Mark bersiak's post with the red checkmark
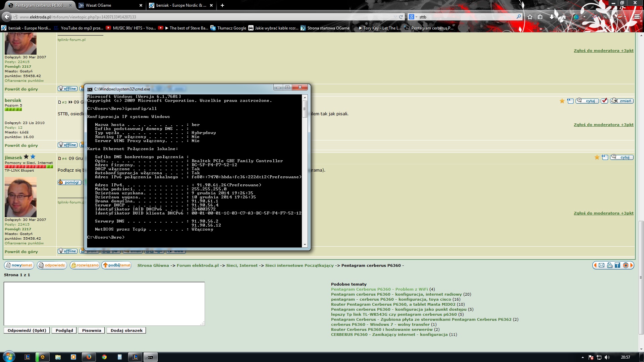Image resolution: width=644 pixels, height=362 pixels. [604, 101]
